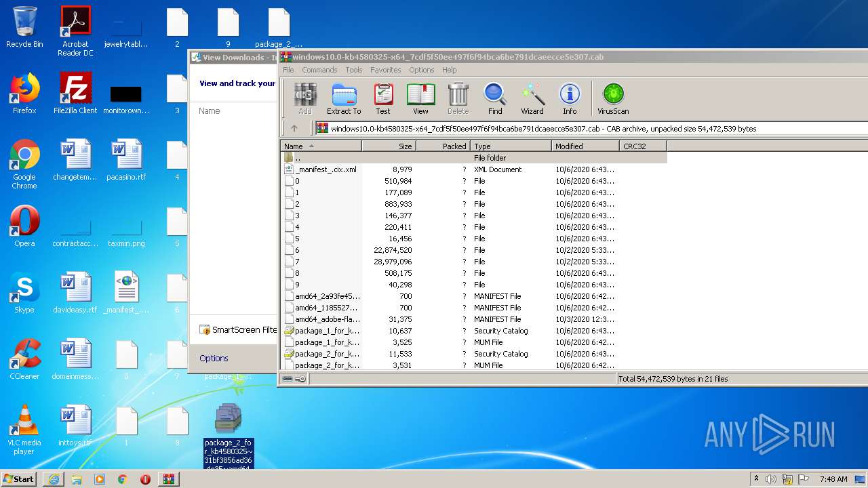Select package_1_for_k... MUM File row
868x488 pixels.
tap(473, 342)
